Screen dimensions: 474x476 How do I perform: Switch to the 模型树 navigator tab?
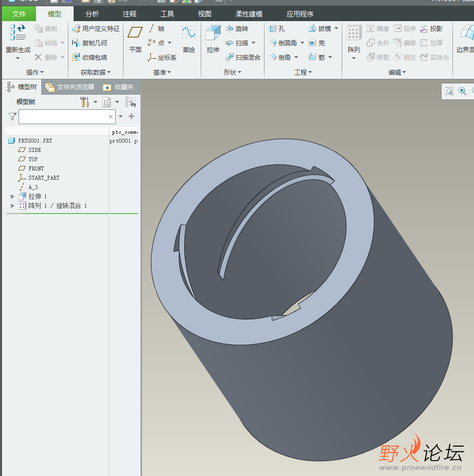point(23,87)
